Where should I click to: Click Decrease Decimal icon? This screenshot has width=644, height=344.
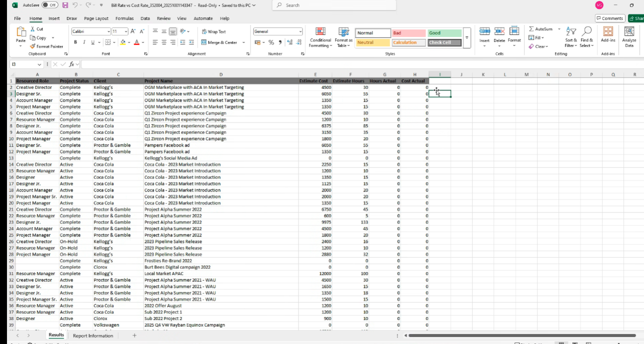pyautogui.click(x=299, y=42)
